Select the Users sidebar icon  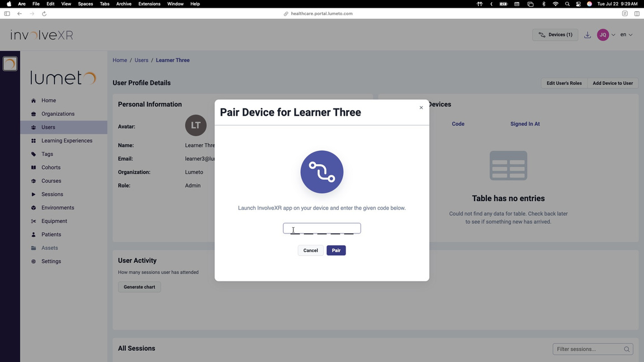34,127
